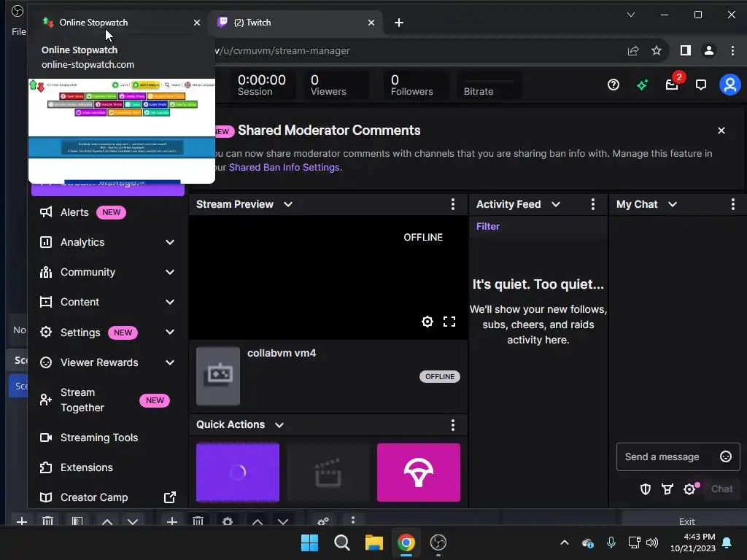Open Activity Feed options menu
Image resolution: width=747 pixels, height=560 pixels.
(592, 204)
